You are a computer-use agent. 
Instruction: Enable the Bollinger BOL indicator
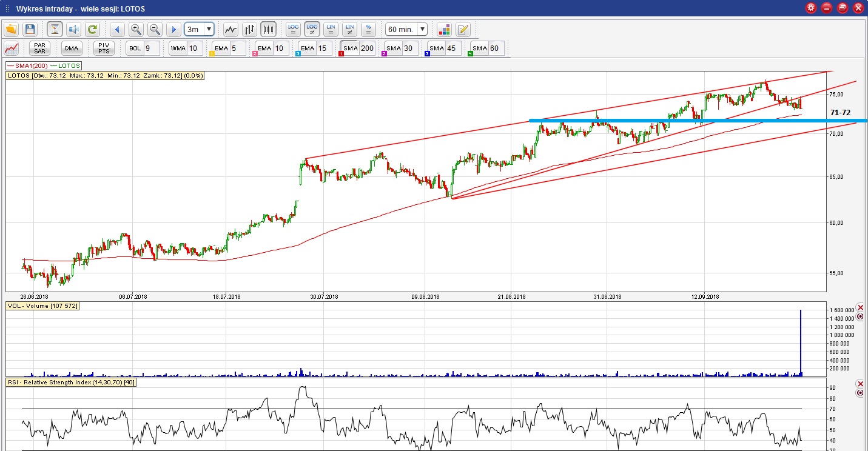coord(135,48)
